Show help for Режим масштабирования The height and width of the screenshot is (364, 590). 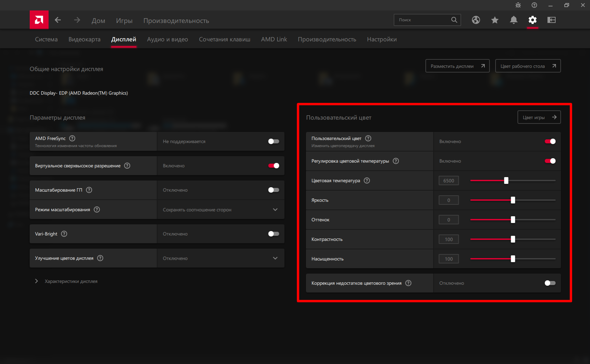(97, 209)
